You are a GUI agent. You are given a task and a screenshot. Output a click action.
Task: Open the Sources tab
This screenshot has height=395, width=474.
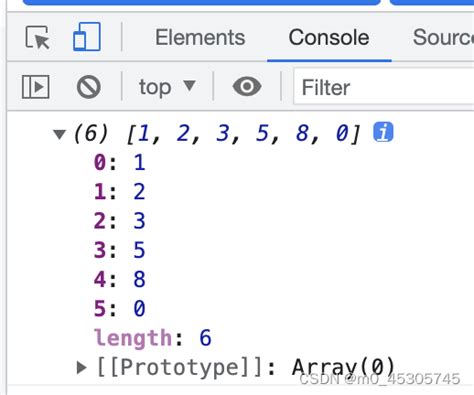click(x=443, y=37)
